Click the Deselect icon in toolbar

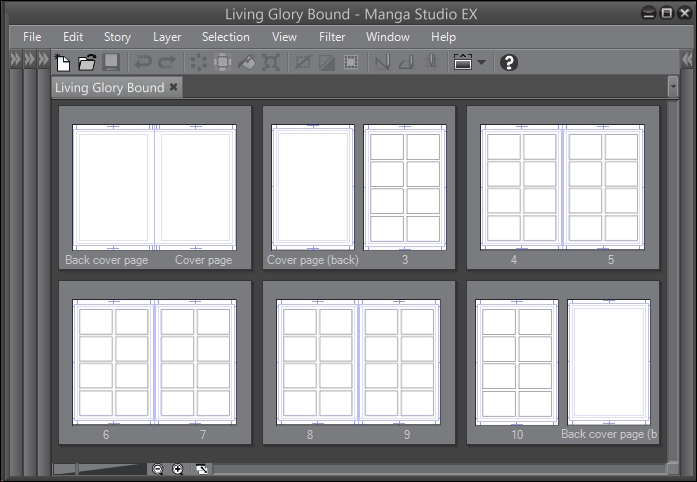(x=303, y=62)
